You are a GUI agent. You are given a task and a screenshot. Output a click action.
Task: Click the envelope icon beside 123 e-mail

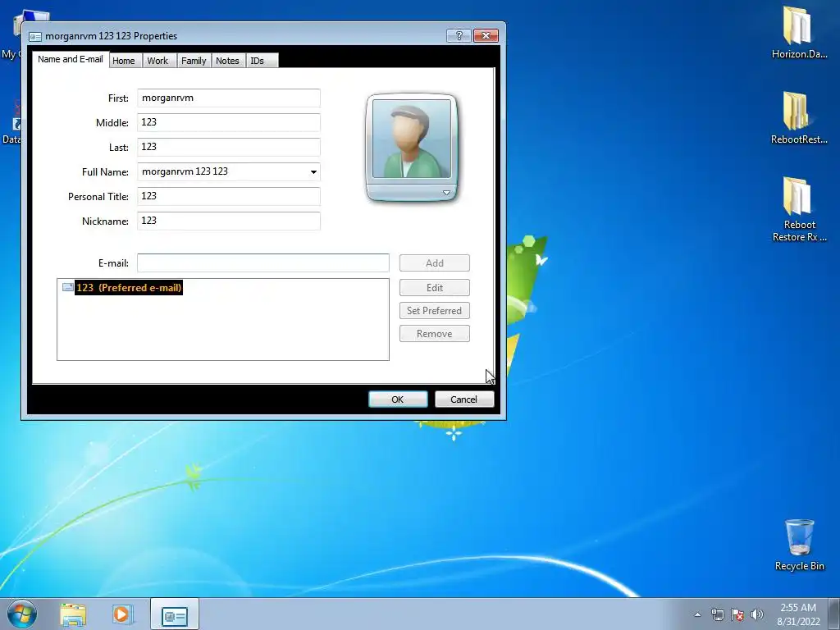coord(67,287)
